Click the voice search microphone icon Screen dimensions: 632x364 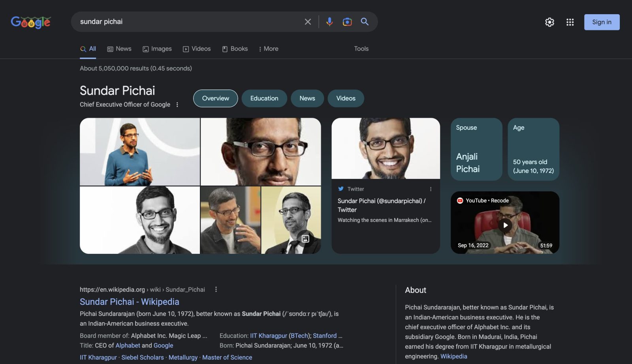pyautogui.click(x=329, y=22)
